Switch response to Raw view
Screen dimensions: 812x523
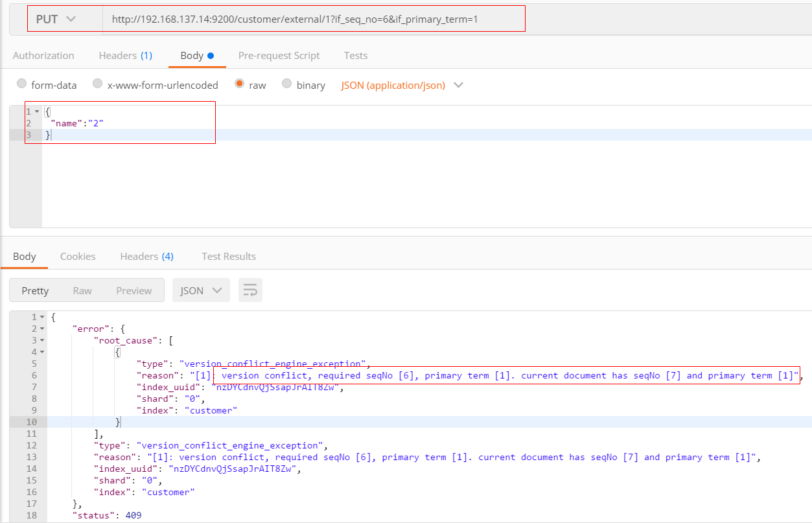pos(82,290)
